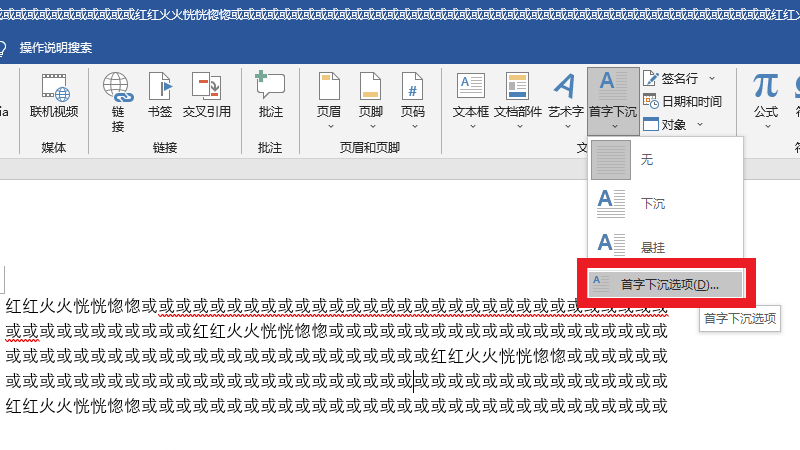Open 首字下沉选项(D)... drop cap options

click(x=667, y=284)
